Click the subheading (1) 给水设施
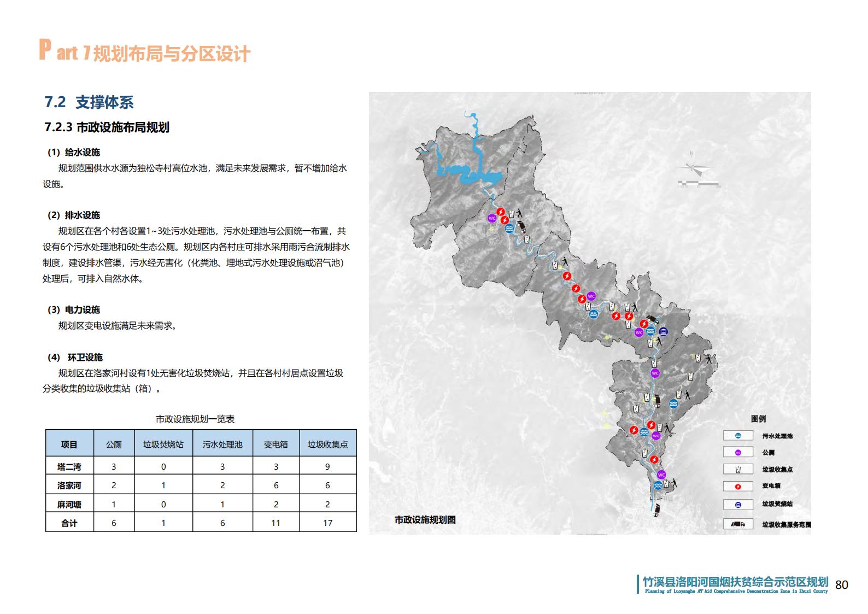 click(74, 152)
